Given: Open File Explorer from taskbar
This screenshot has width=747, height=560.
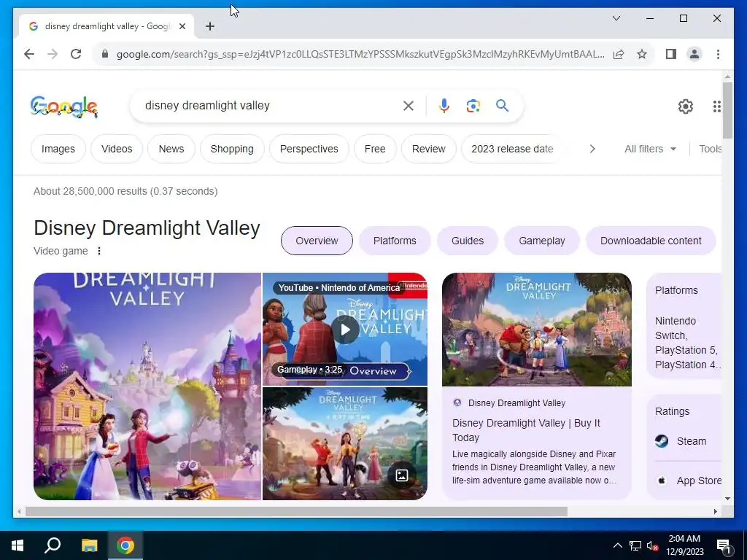Looking at the screenshot, I should coord(89,545).
